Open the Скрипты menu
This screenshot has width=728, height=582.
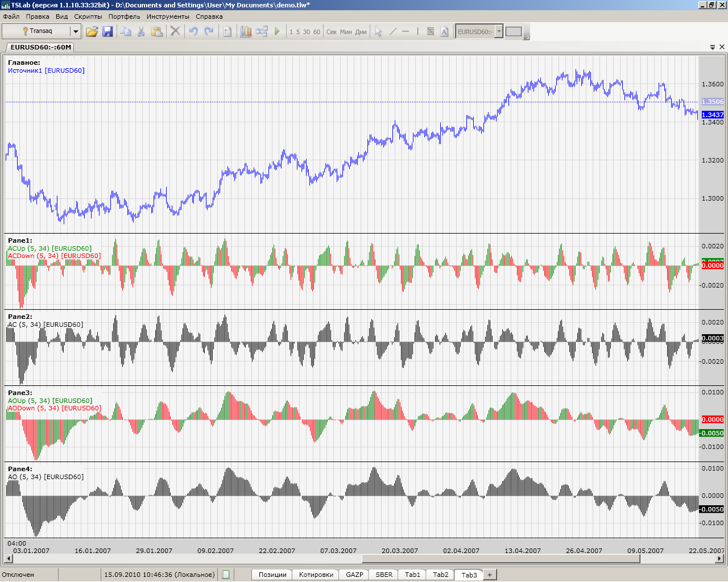88,16
